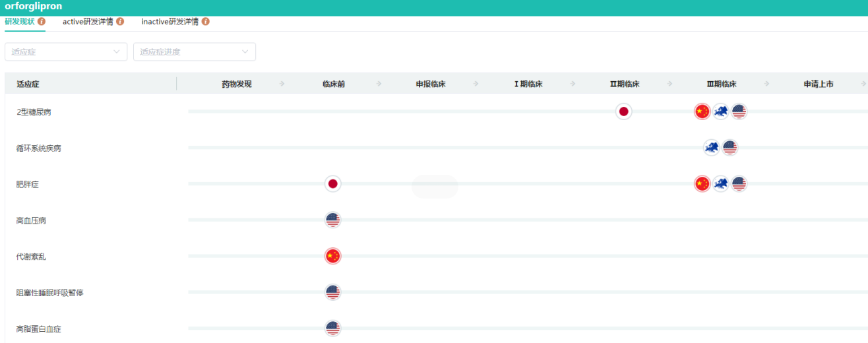Screen dimensions: 868x343
Task: Click 药物发现 stage header
Action: [237, 84]
